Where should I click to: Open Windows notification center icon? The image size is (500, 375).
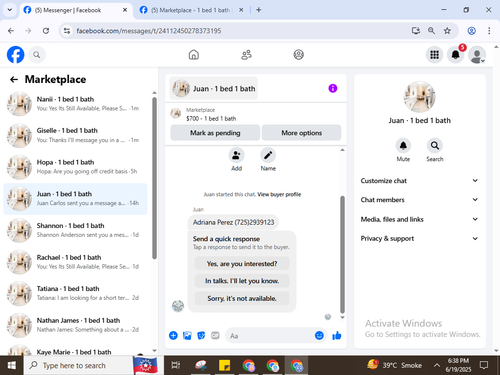[484, 365]
